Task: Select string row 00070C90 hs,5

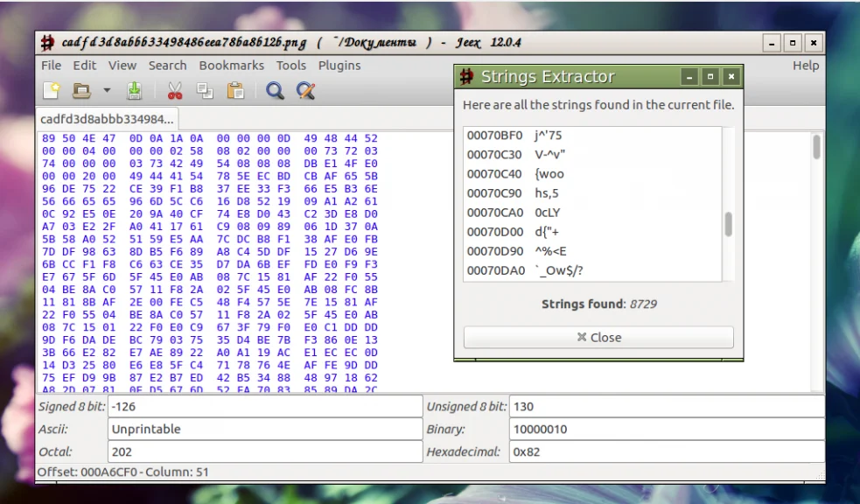Action: [x=592, y=193]
